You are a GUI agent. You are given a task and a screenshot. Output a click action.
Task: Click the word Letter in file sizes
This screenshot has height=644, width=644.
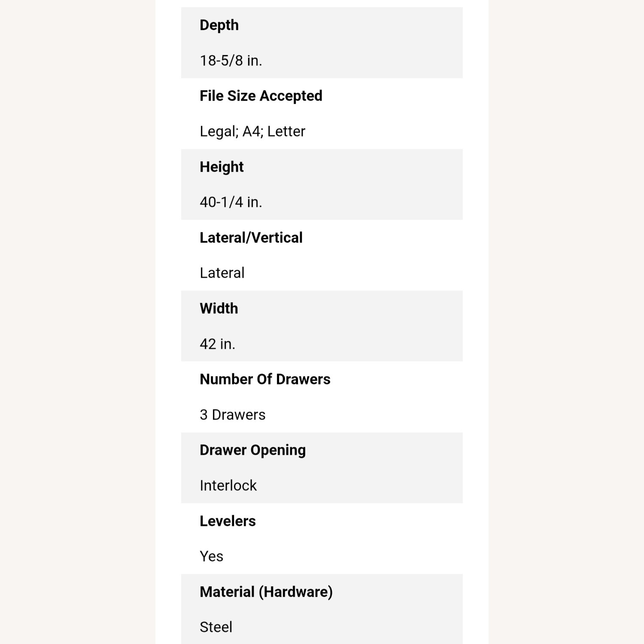coord(286,131)
